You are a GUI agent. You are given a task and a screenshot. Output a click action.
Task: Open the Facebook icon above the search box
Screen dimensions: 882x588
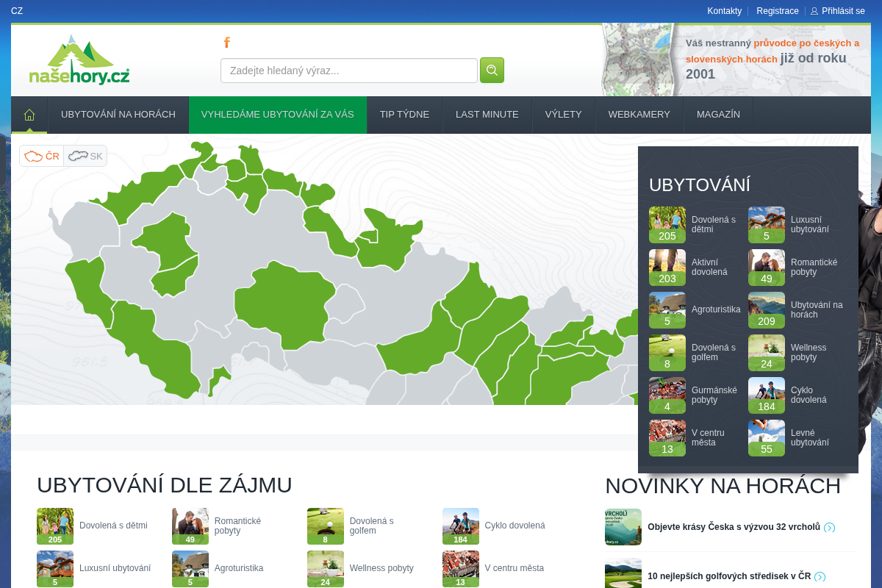227,42
